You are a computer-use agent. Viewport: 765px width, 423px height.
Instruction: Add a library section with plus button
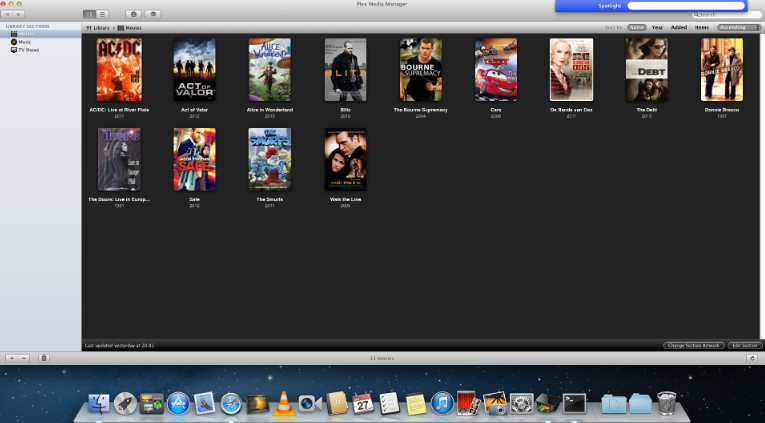coord(12,359)
